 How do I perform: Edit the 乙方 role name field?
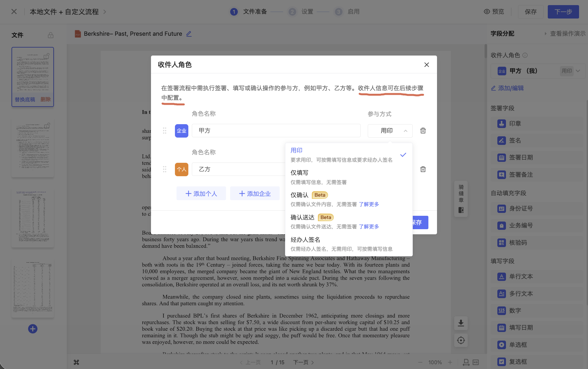[x=239, y=169]
